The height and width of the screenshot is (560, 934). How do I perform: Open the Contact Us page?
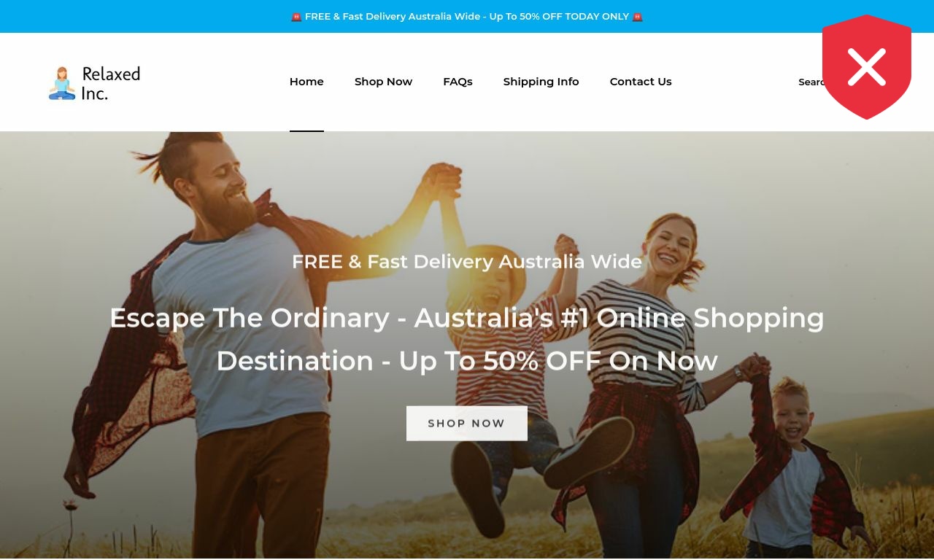click(x=641, y=82)
